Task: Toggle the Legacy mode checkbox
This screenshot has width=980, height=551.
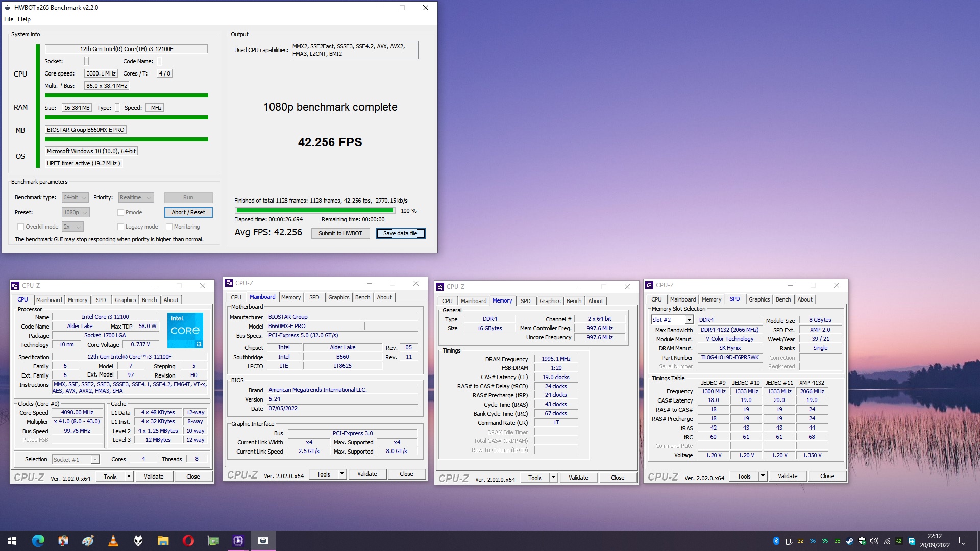Action: [x=121, y=227]
